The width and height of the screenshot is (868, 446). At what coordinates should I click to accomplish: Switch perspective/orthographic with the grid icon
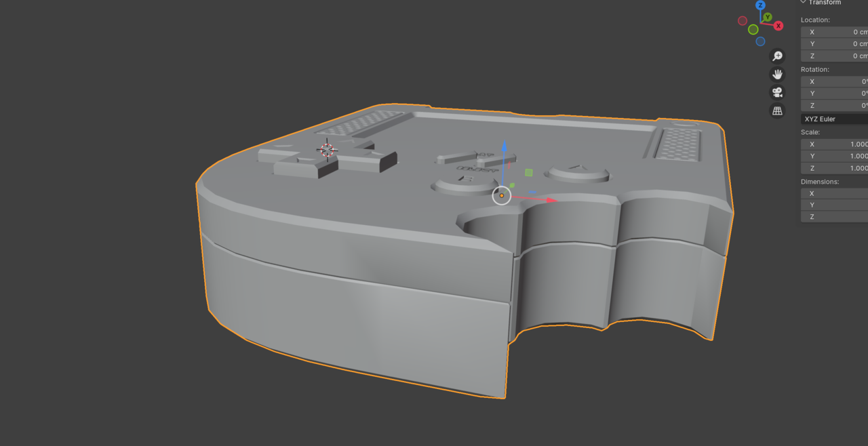778,111
